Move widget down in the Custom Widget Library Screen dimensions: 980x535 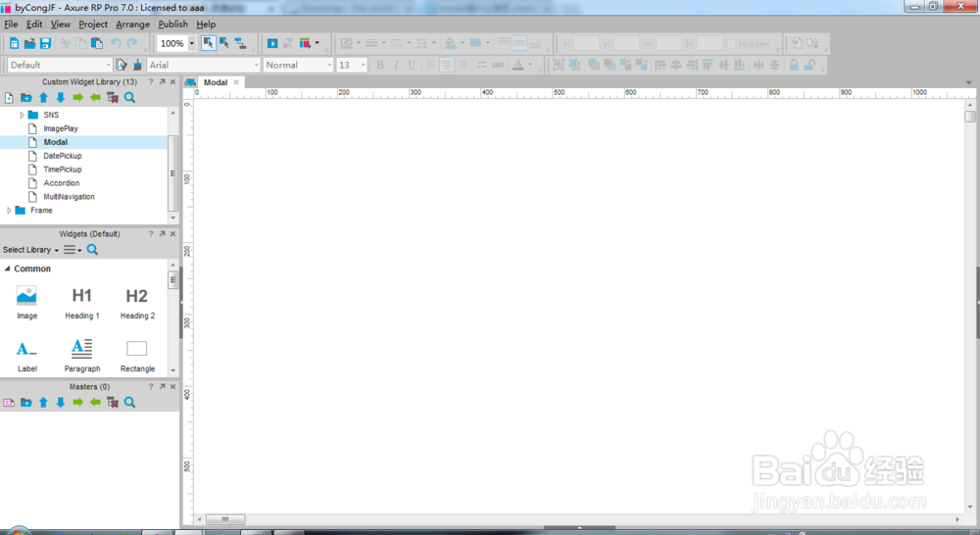point(61,98)
